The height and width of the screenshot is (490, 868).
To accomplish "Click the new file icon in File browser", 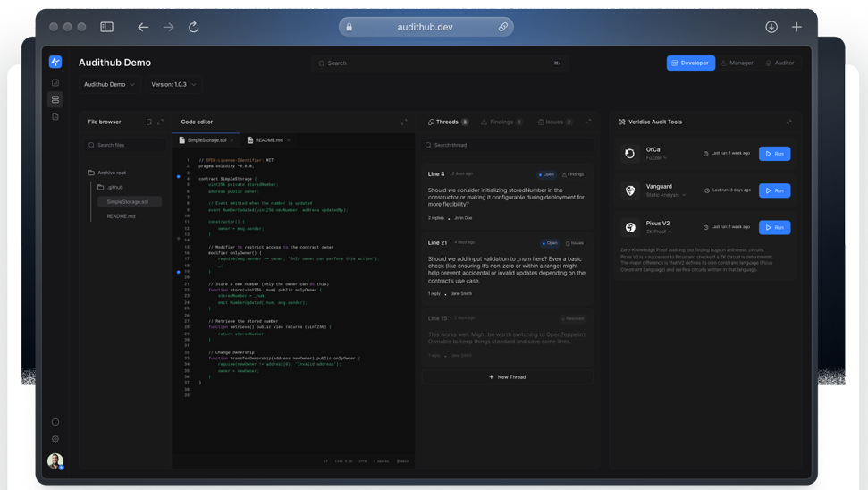I will [149, 122].
